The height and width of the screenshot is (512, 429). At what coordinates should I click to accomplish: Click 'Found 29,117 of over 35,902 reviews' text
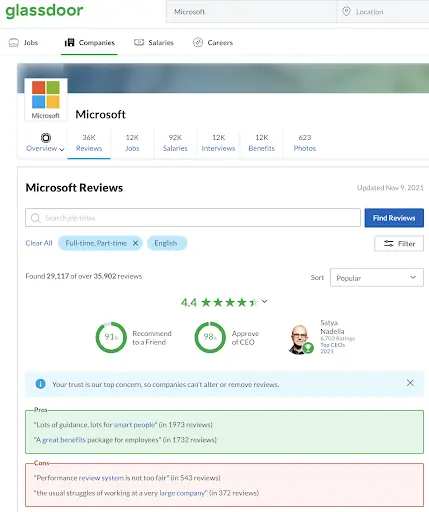[84, 276]
